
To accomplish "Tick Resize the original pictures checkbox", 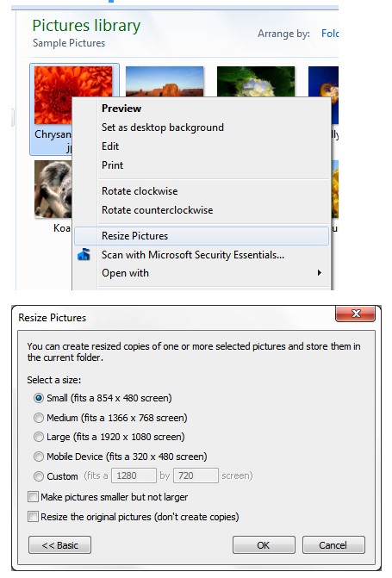I will tap(34, 517).
